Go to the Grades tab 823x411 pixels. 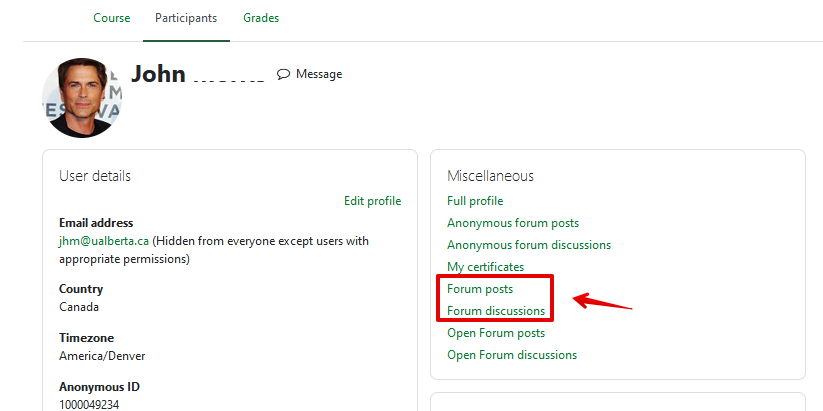coord(261,18)
